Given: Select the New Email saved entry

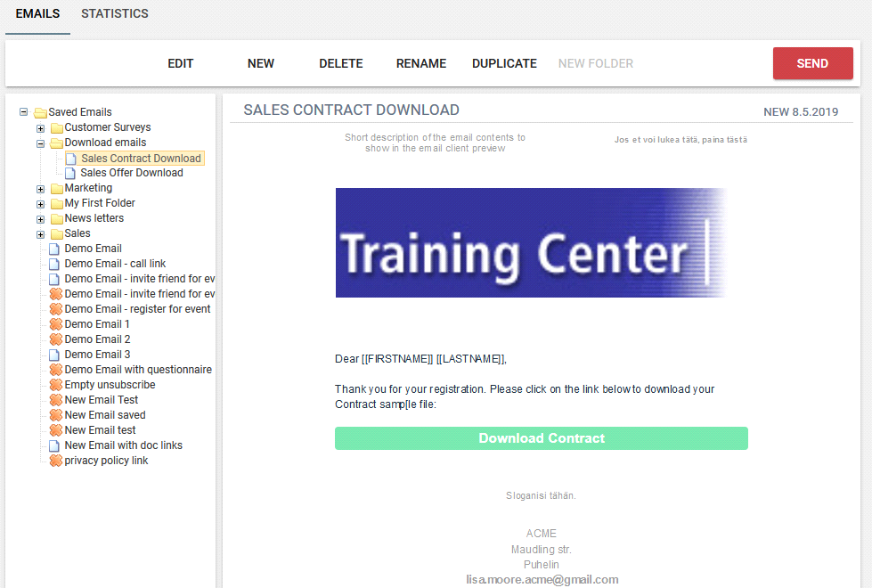Looking at the screenshot, I should click(x=105, y=415).
